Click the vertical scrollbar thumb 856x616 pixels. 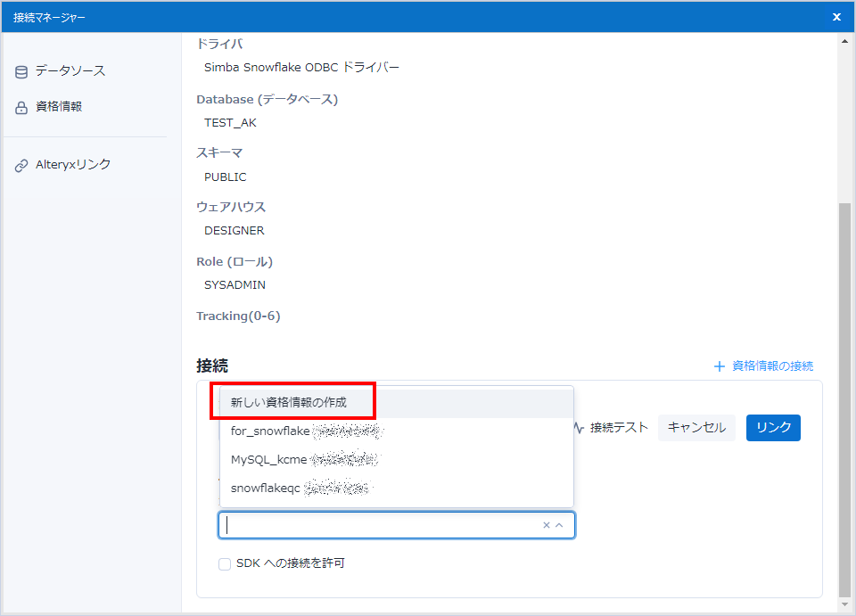pyautogui.click(x=845, y=399)
